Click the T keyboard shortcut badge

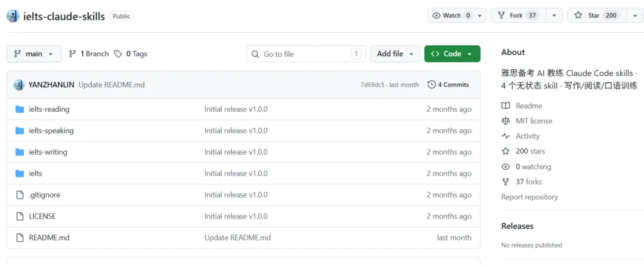point(356,54)
